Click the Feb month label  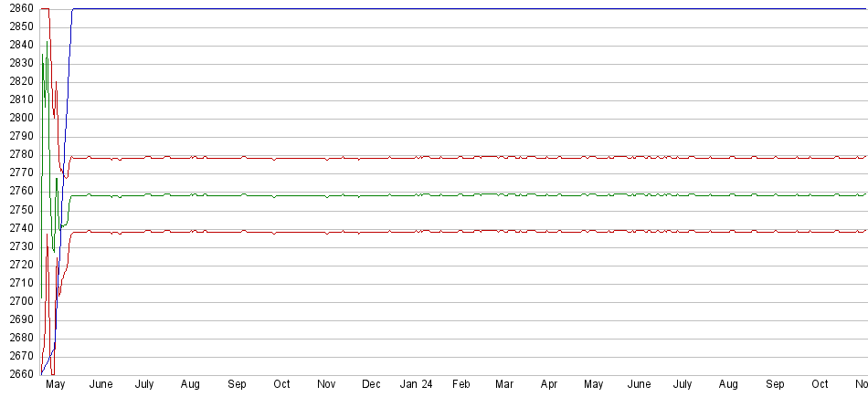point(460,385)
